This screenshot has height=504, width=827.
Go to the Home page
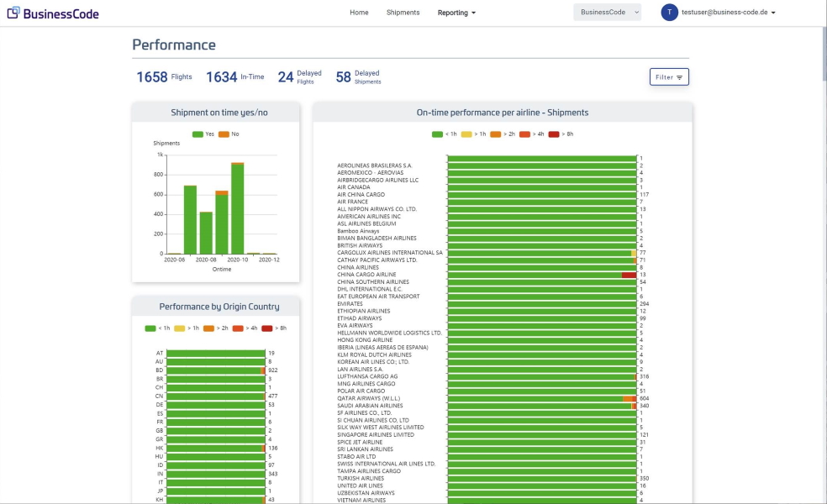[359, 12]
